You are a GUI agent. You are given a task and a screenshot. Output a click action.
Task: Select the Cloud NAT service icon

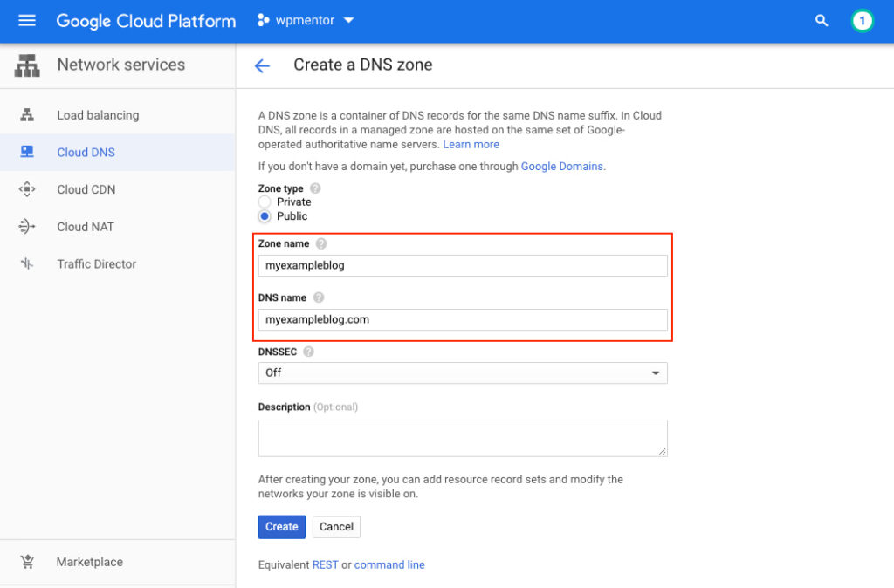(27, 226)
